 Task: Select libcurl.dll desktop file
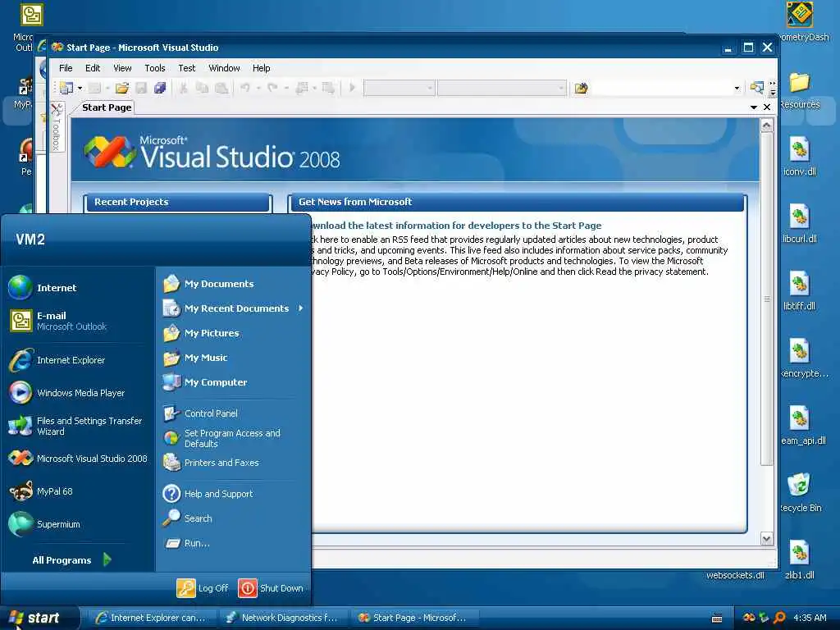(x=799, y=225)
